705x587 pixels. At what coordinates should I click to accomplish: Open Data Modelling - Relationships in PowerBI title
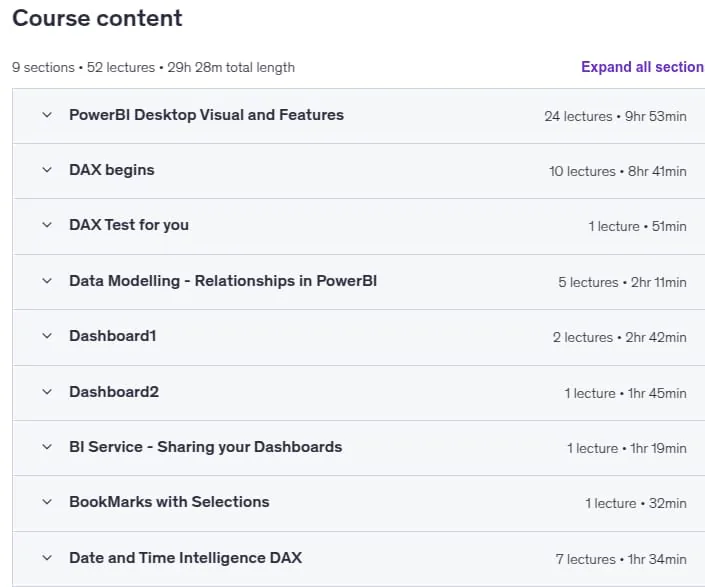point(223,281)
